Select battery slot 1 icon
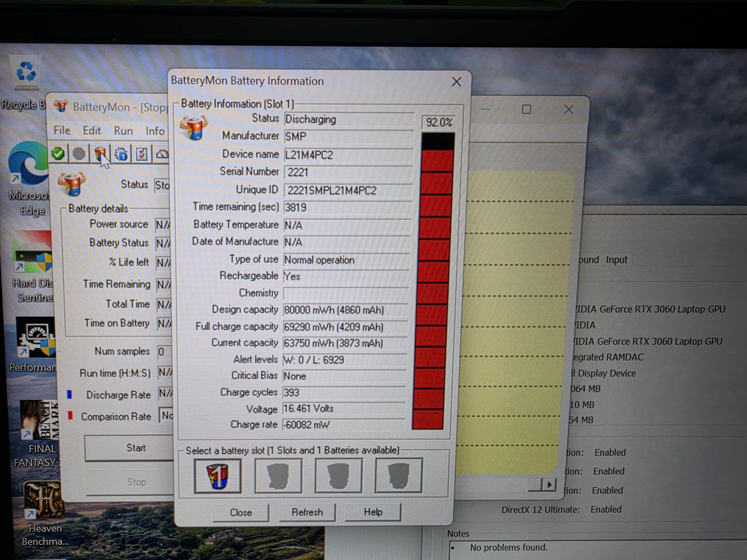Viewport: 747px width, 560px height. click(x=218, y=476)
